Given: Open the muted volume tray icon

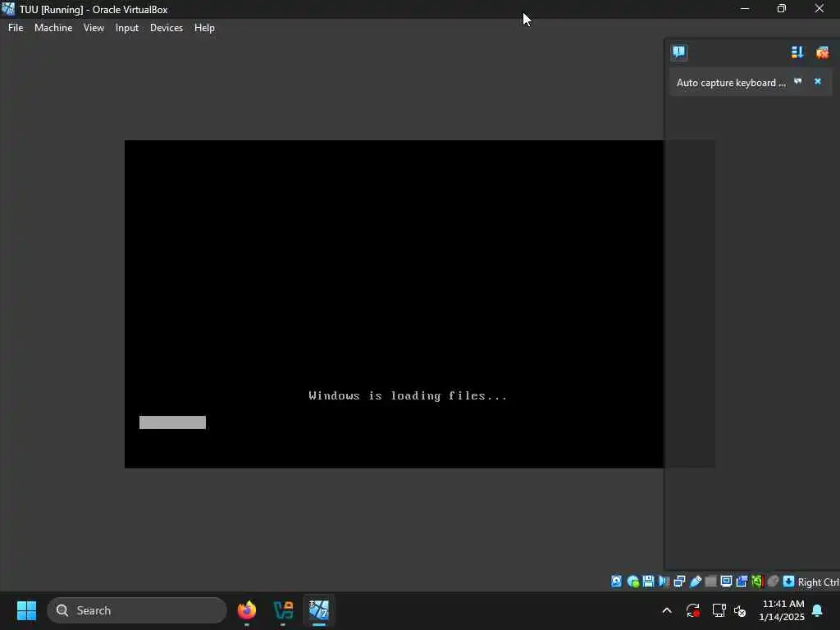Looking at the screenshot, I should (740, 610).
